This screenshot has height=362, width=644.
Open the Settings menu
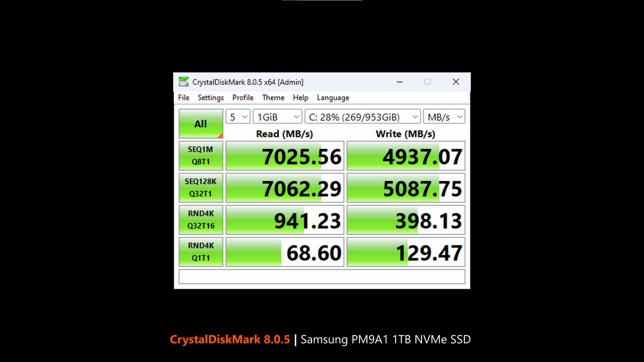click(x=211, y=98)
